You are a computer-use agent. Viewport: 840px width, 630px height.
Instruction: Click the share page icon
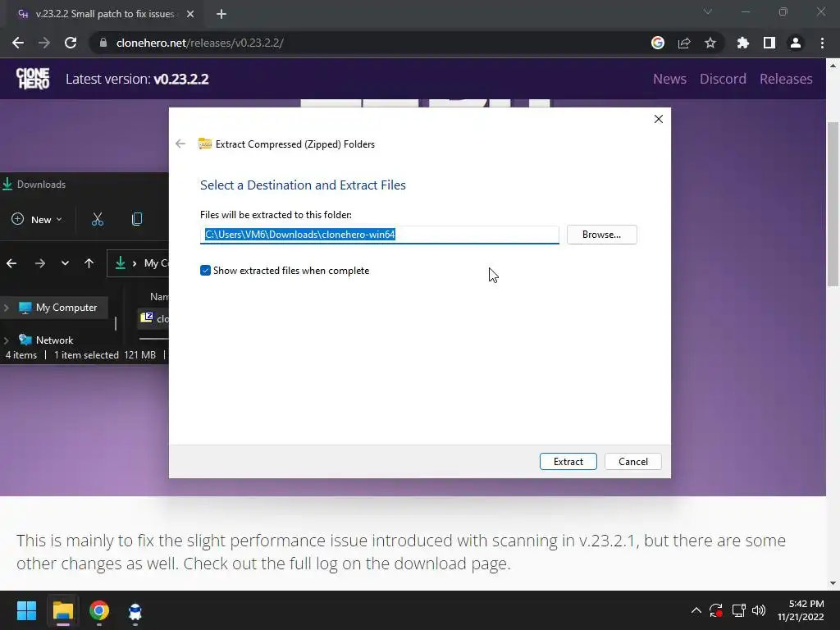tap(684, 43)
